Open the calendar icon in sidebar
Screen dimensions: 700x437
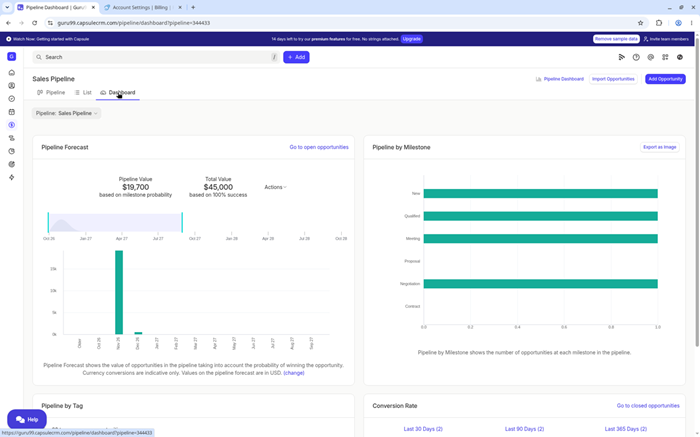pos(12,112)
